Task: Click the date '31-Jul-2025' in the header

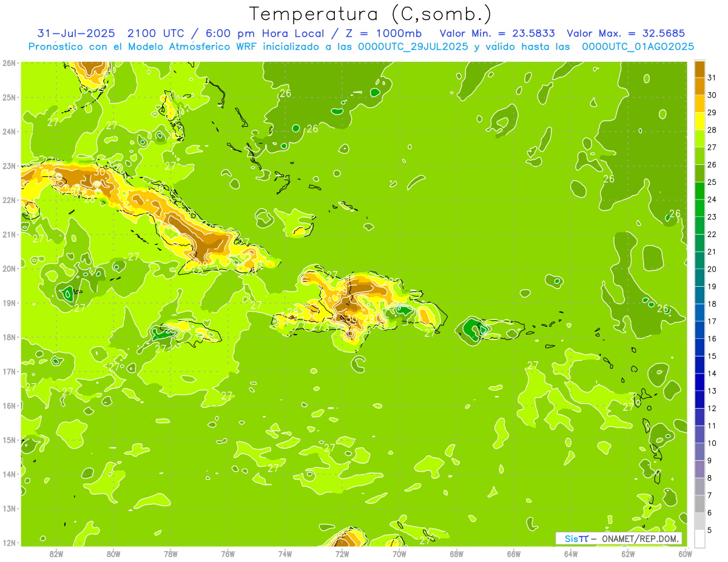Action: click(x=76, y=33)
